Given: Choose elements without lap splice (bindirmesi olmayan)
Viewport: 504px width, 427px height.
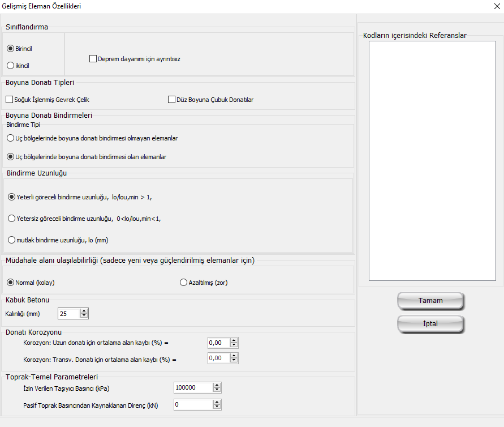Looking at the screenshot, I should pos(10,138).
